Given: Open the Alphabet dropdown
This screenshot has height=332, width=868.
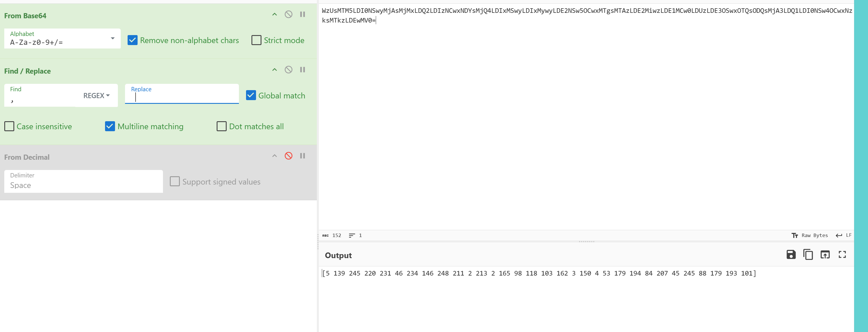Looking at the screenshot, I should [112, 39].
